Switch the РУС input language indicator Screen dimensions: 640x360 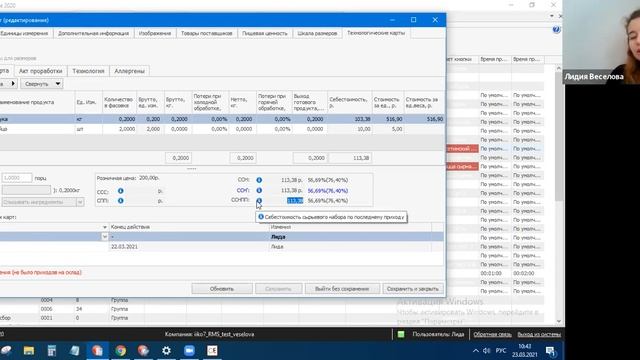(501, 351)
